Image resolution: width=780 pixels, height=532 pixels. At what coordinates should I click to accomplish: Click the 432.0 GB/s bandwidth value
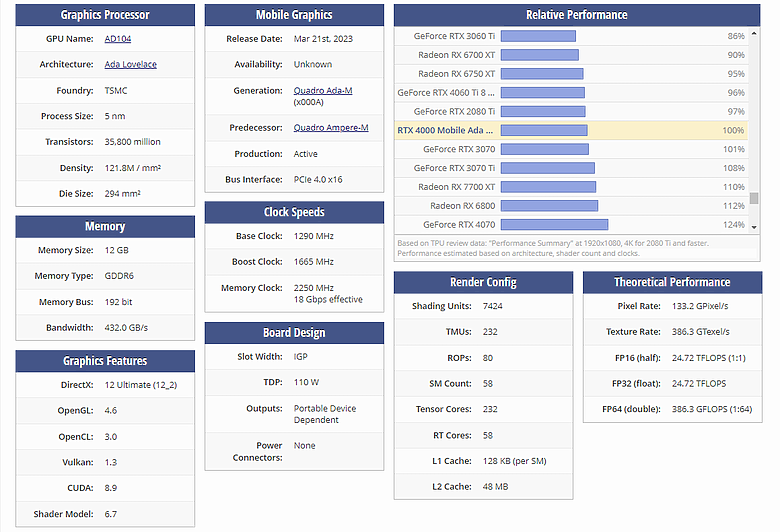pyautogui.click(x=126, y=327)
